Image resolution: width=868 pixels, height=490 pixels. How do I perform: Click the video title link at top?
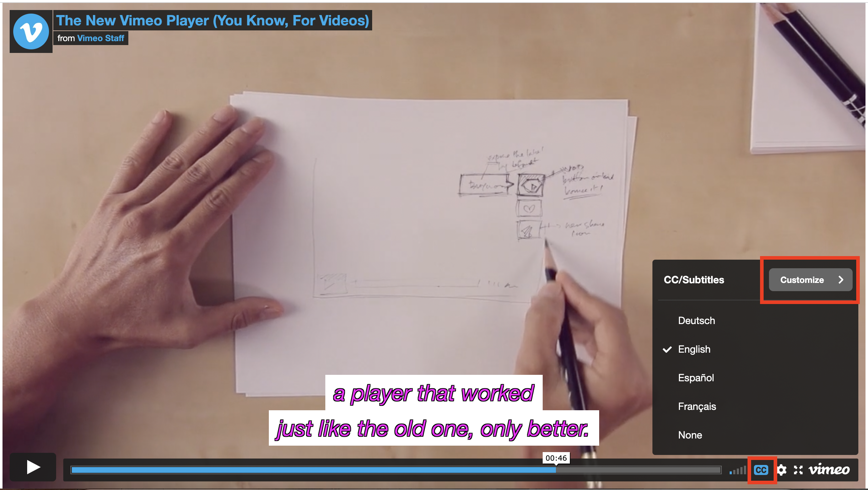click(212, 21)
